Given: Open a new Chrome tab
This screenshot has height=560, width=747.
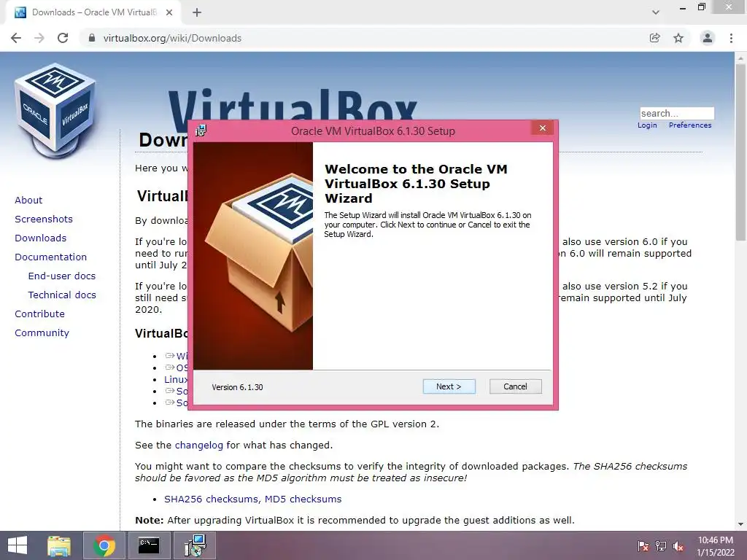Looking at the screenshot, I should point(197,12).
